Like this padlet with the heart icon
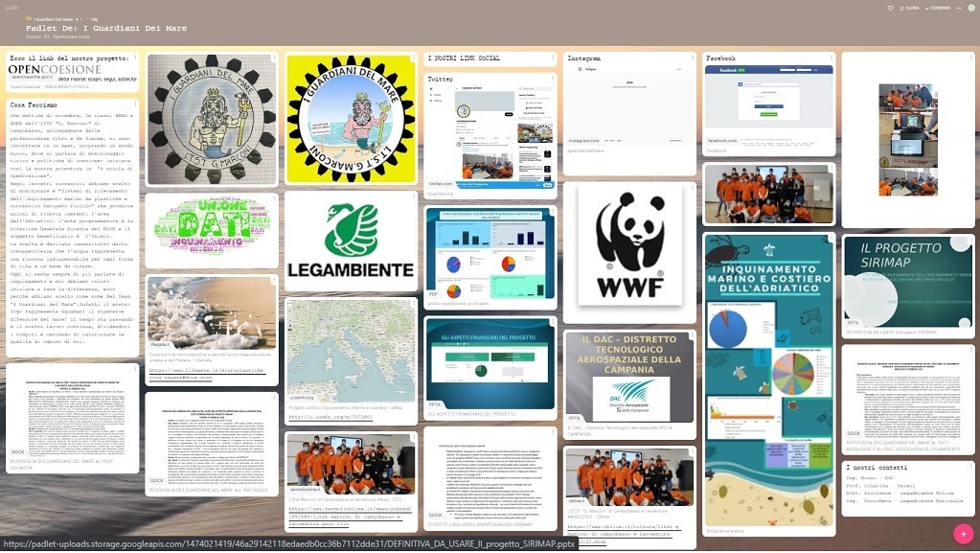Screen dimensions: 980x553 (x=891, y=8)
